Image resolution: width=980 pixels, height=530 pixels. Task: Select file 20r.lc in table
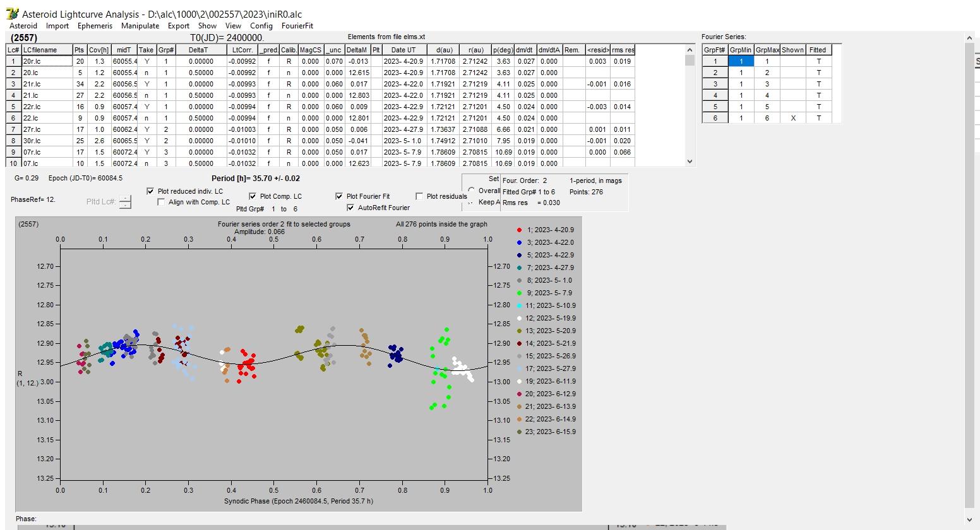tap(47, 61)
